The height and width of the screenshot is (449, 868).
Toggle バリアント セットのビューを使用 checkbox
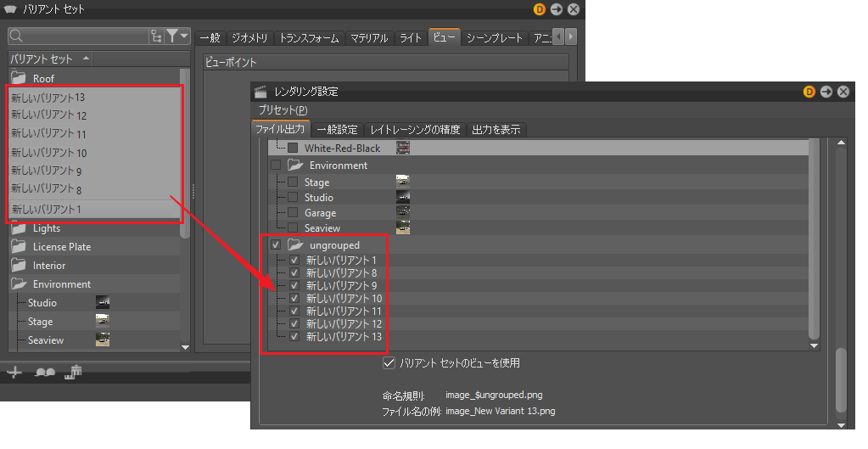click(389, 363)
